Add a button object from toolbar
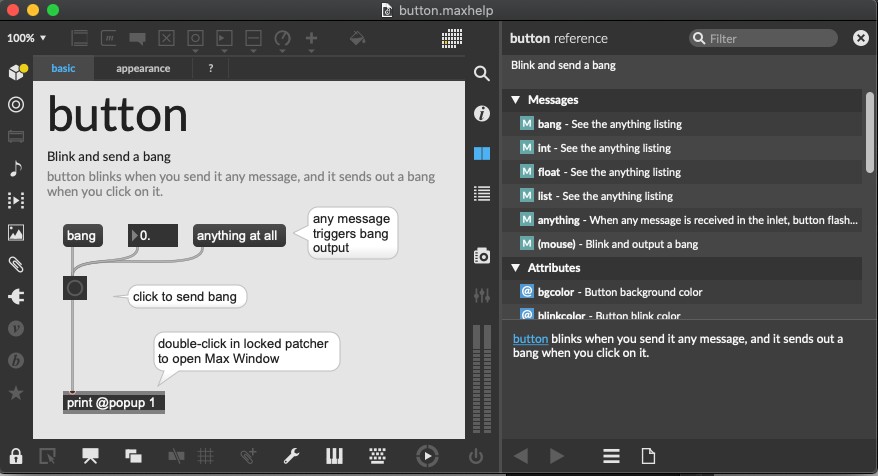Image resolution: width=878 pixels, height=476 pixels. click(x=195, y=38)
